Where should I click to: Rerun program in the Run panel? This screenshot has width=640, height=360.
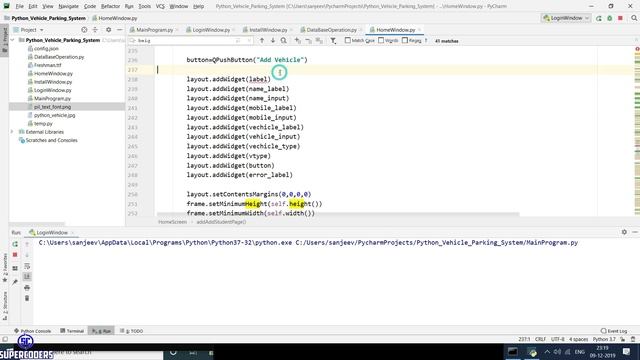(x=15, y=244)
